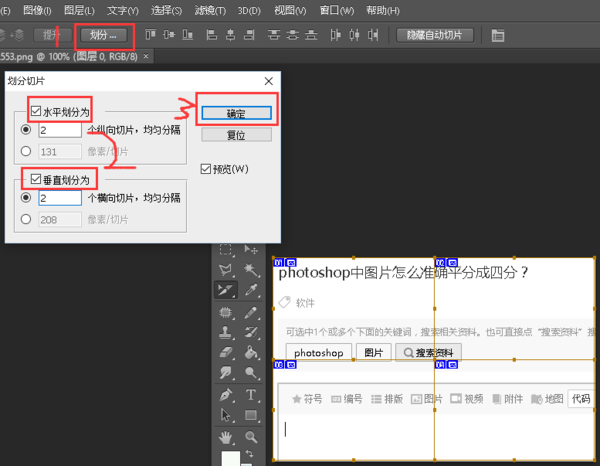Open the 文字(Y) menu
Screen dimensions: 600x466
click(x=122, y=10)
